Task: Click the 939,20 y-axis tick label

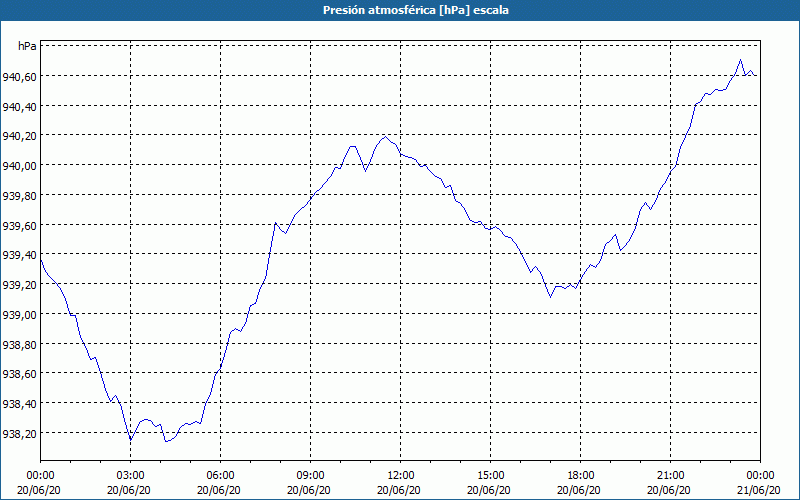Action: click(x=20, y=284)
